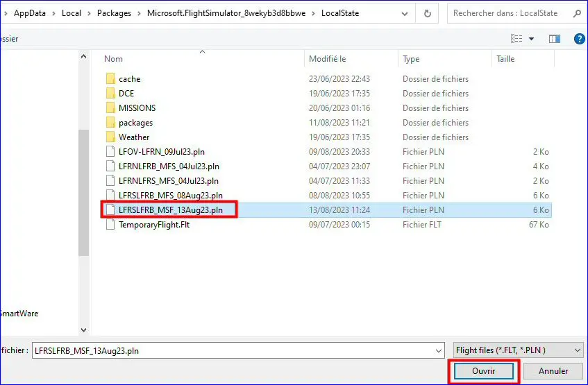Click the file name text field
Image resolution: width=588 pixels, height=385 pixels.
pyautogui.click(x=233, y=350)
